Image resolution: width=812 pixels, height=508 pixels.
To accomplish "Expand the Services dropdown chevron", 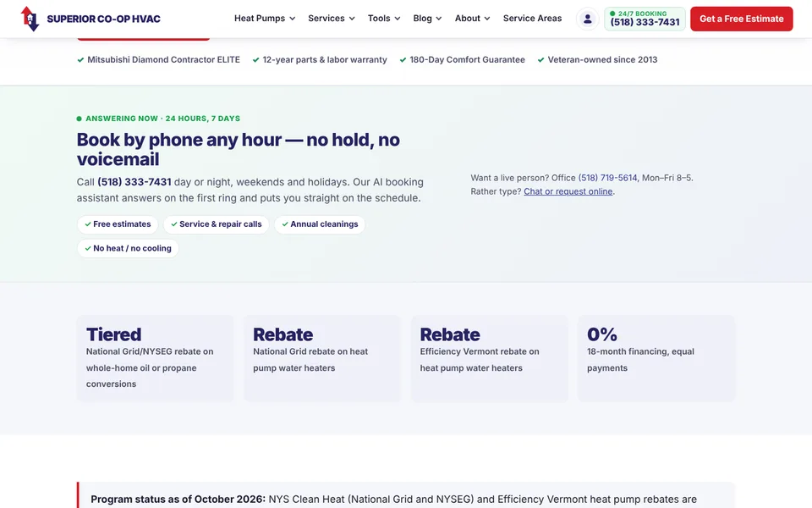I will coord(352,19).
